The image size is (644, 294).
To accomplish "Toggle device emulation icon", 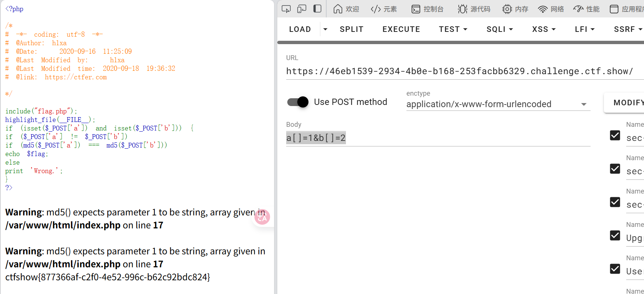I will tap(301, 9).
